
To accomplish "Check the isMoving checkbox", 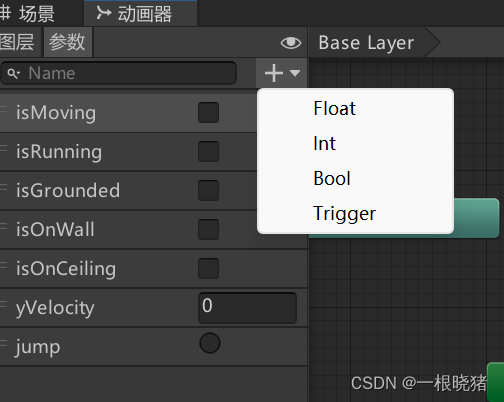I will [208, 113].
